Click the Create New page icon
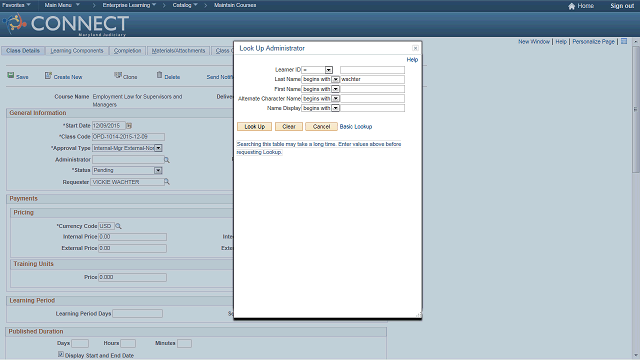640x360 pixels. (x=48, y=76)
